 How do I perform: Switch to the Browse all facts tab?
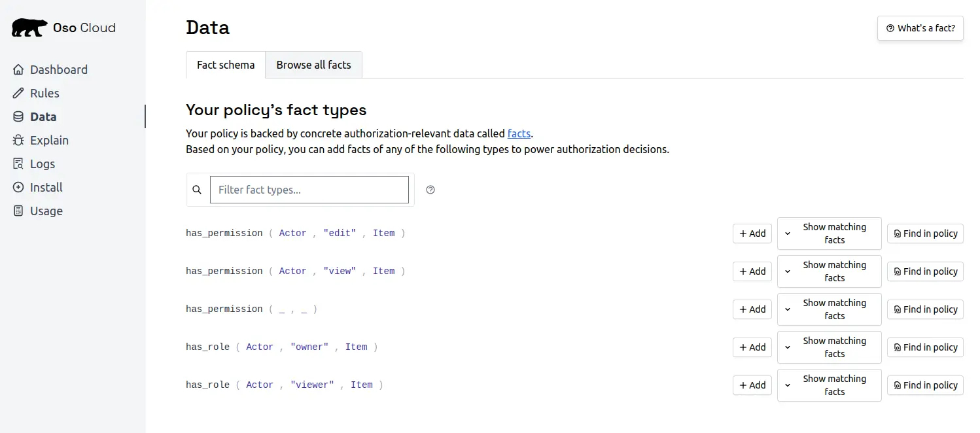coord(313,65)
